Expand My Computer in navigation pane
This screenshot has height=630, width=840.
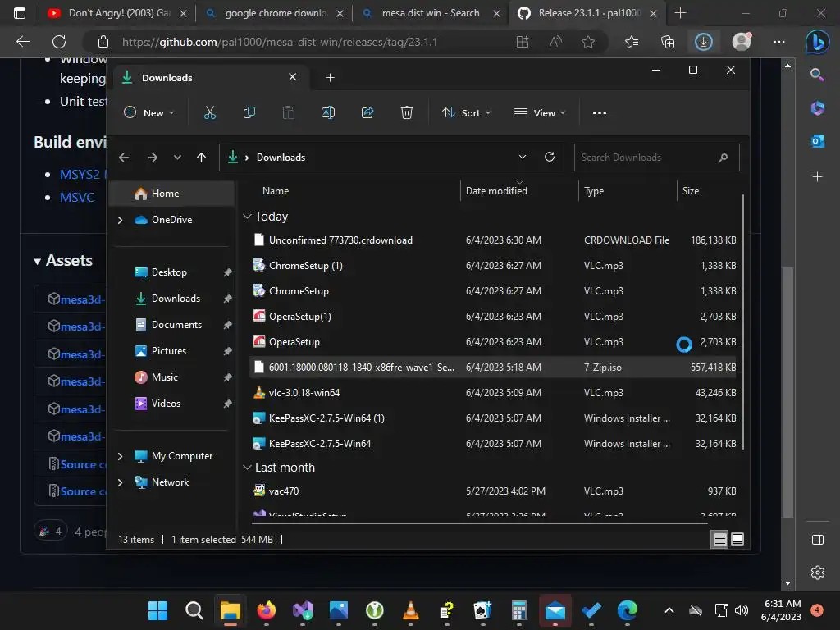point(120,456)
